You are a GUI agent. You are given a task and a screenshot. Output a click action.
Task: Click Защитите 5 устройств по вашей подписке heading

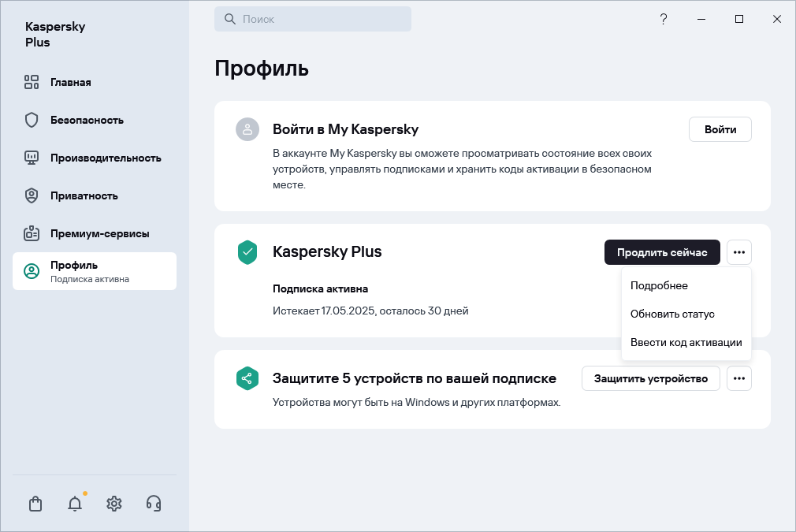point(415,378)
